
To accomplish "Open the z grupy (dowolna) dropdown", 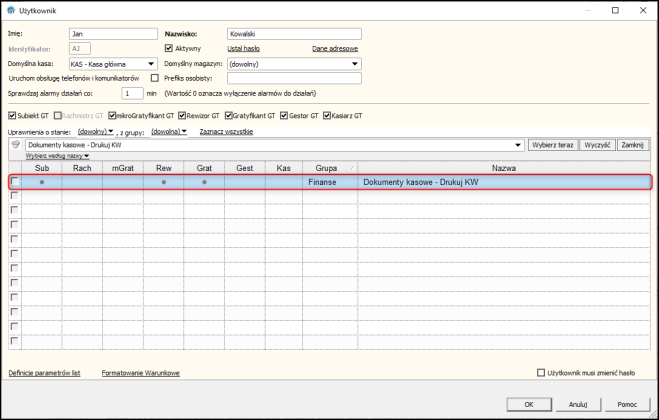I will click(169, 132).
